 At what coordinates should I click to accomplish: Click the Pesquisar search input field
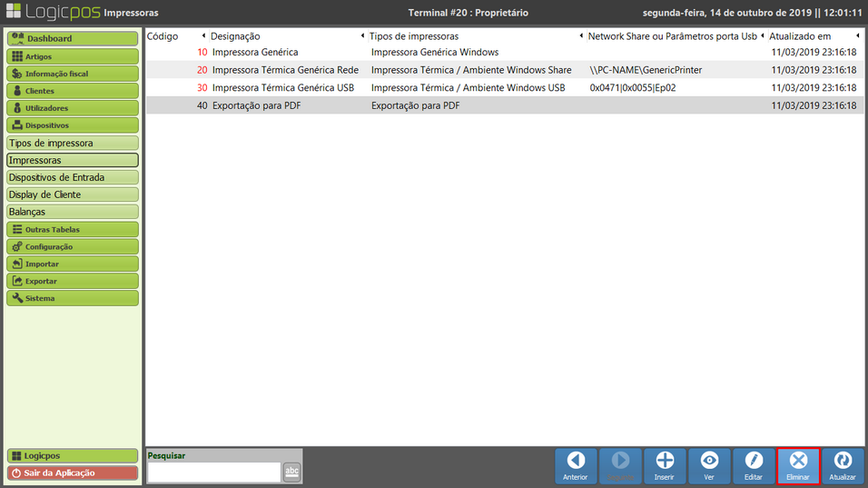(x=213, y=472)
